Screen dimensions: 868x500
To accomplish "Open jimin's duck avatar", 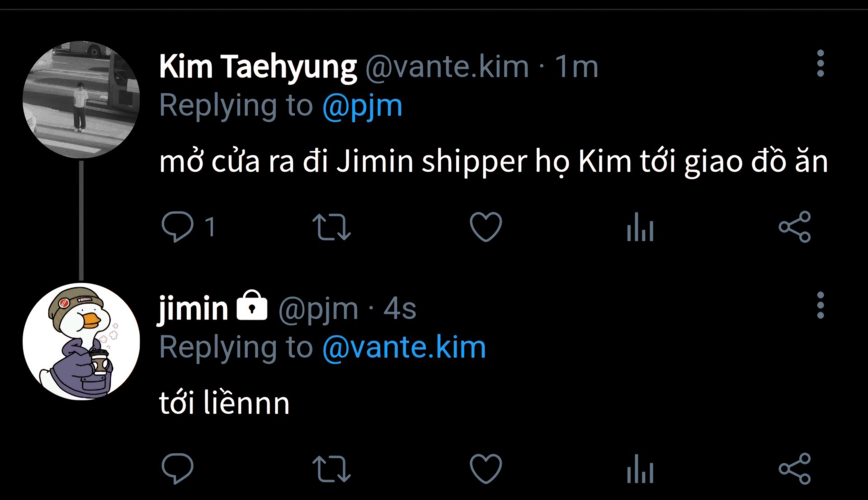I will coord(81,341).
